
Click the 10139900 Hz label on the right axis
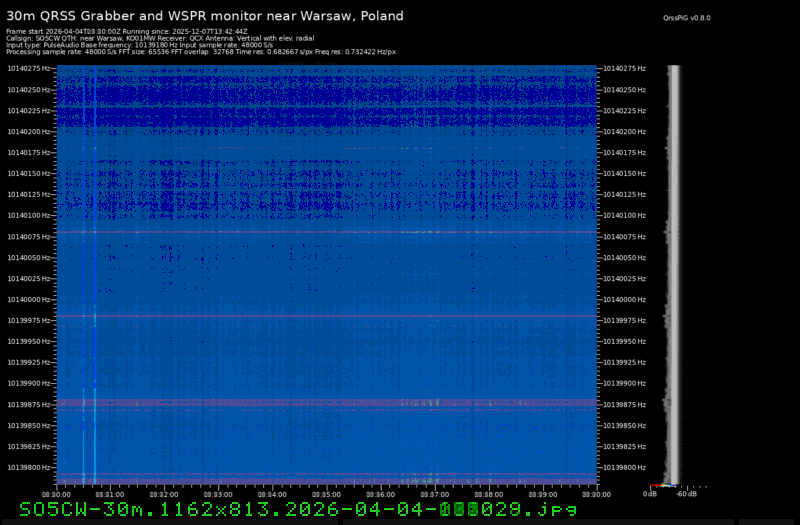pyautogui.click(x=624, y=383)
